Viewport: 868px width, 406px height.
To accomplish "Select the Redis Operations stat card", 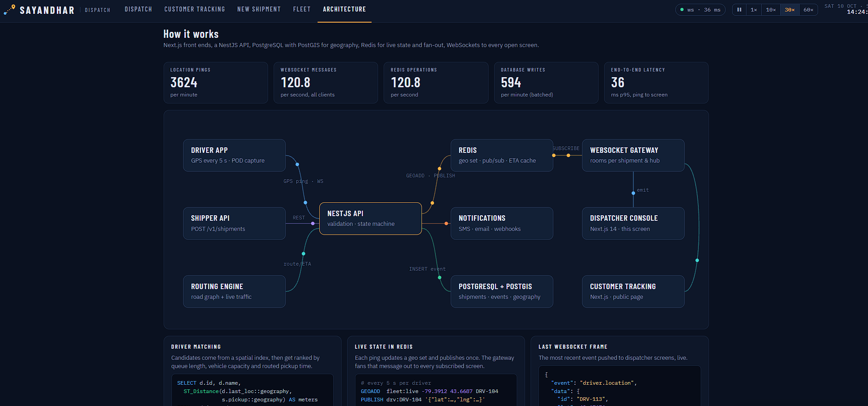I will [x=436, y=83].
